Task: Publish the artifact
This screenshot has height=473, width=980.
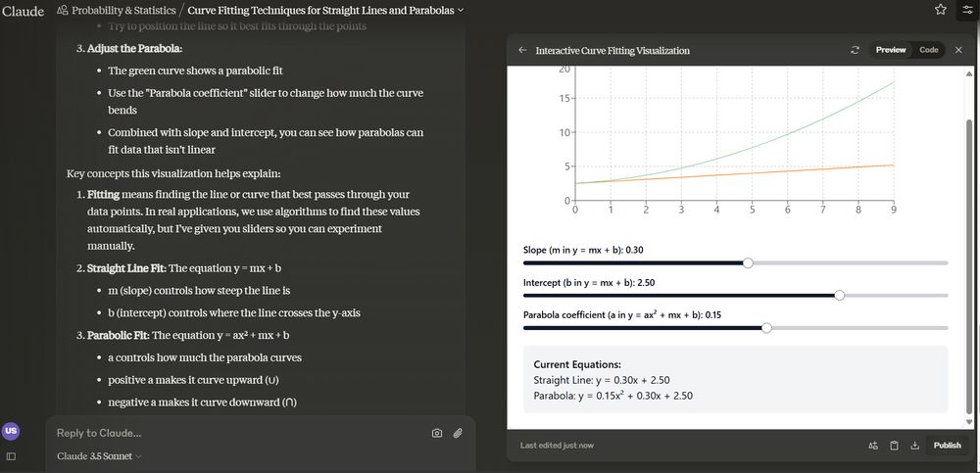Action: (947, 446)
